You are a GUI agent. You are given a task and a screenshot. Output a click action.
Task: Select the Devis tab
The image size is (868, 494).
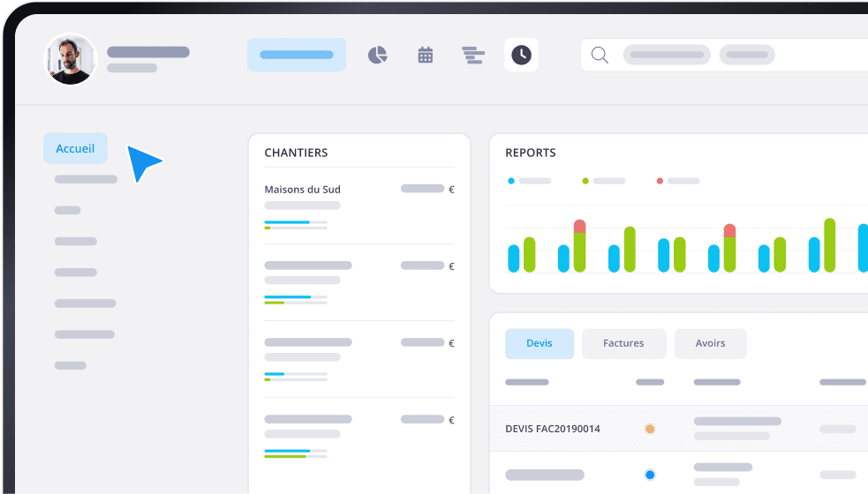pyautogui.click(x=539, y=343)
